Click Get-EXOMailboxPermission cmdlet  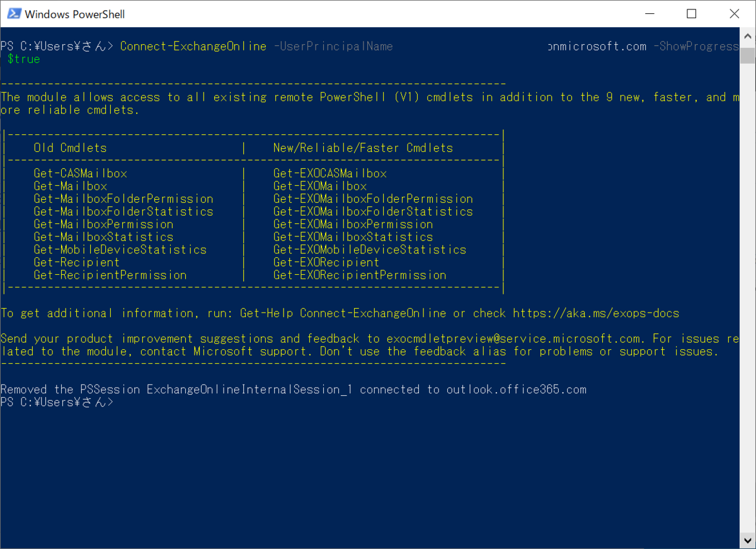tap(353, 224)
